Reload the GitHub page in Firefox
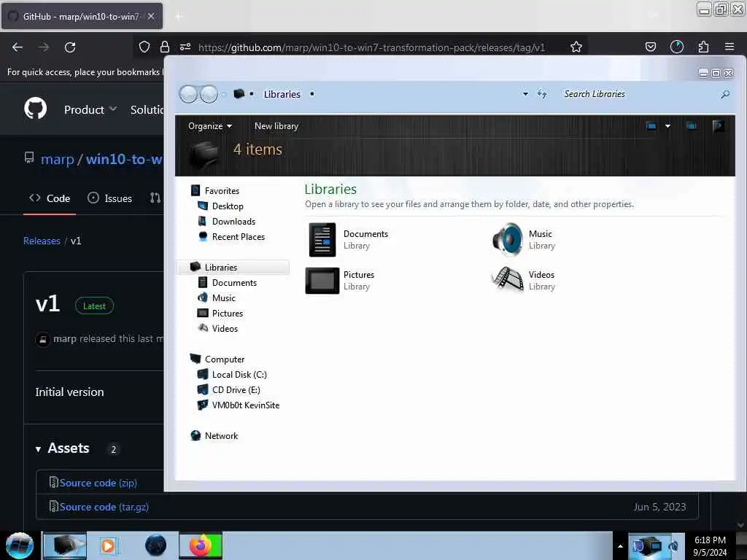 [x=70, y=47]
